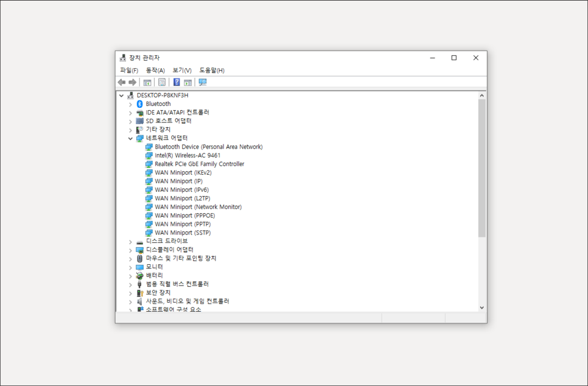Expand the 보안 장치 category
This screenshot has height=386, width=588.
[x=130, y=293]
